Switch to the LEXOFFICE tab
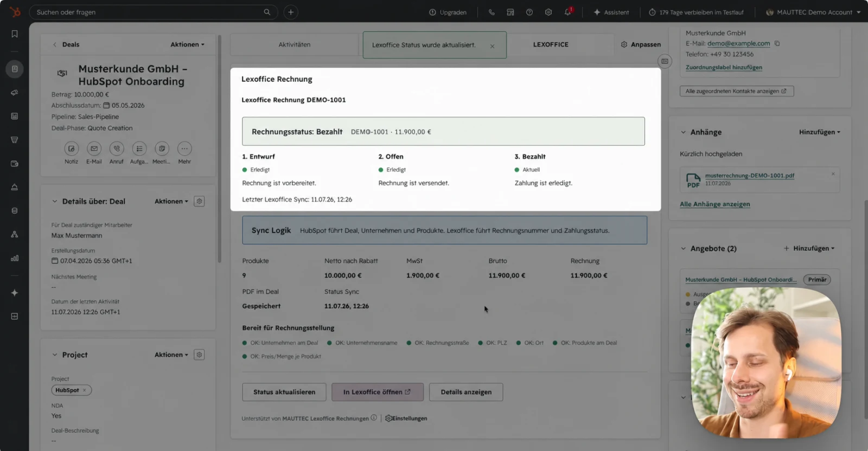The image size is (868, 451). point(551,44)
